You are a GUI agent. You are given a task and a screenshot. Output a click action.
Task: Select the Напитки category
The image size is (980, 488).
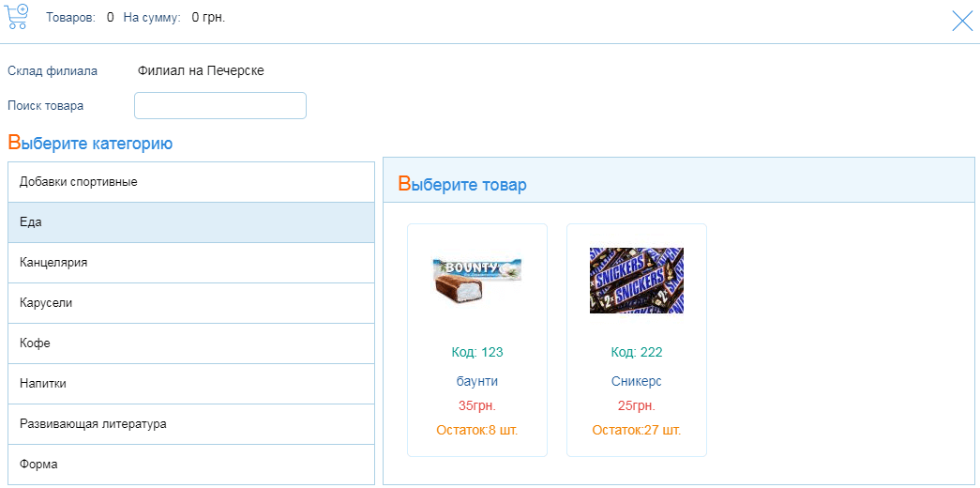coord(191,384)
